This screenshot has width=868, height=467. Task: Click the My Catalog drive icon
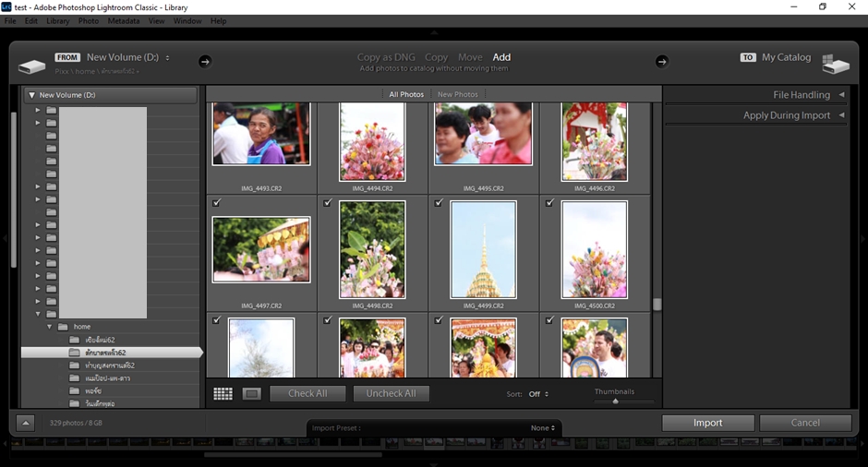point(836,65)
